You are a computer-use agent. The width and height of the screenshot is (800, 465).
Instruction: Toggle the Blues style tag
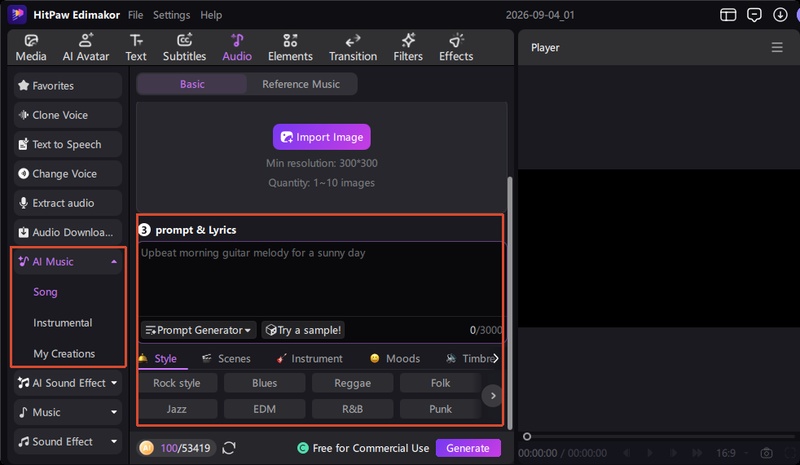pos(264,383)
